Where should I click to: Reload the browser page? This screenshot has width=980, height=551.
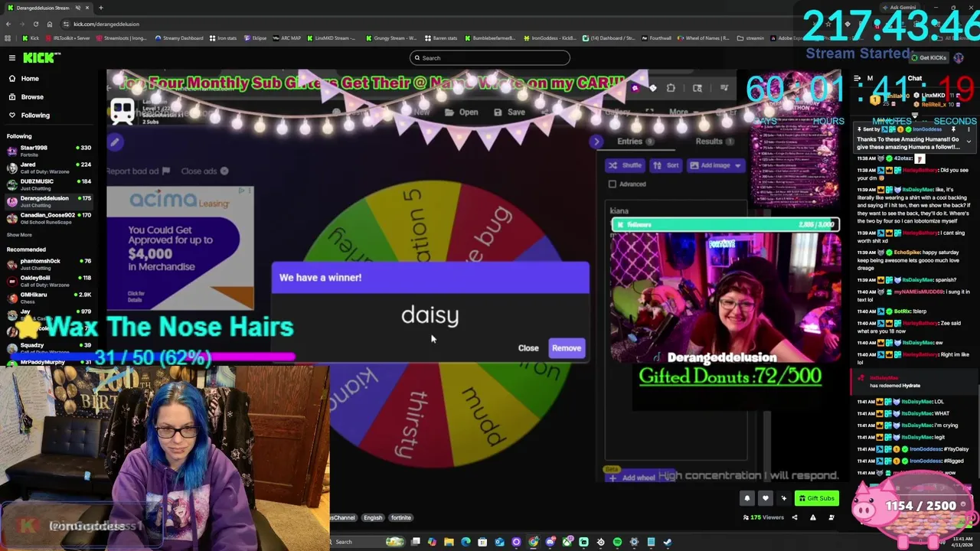tap(35, 24)
